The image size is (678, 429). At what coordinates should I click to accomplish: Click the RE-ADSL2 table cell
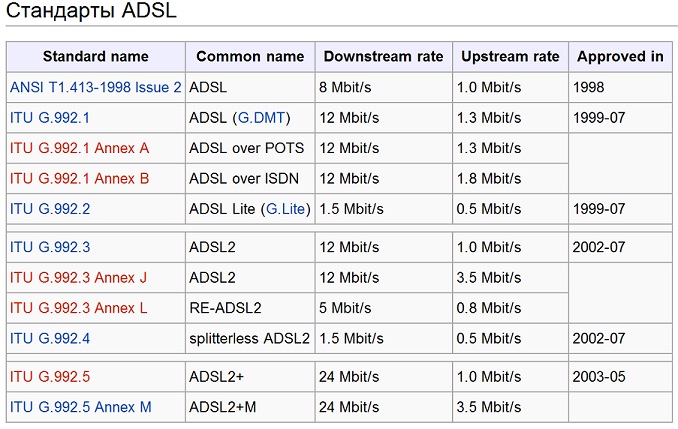tap(226, 307)
